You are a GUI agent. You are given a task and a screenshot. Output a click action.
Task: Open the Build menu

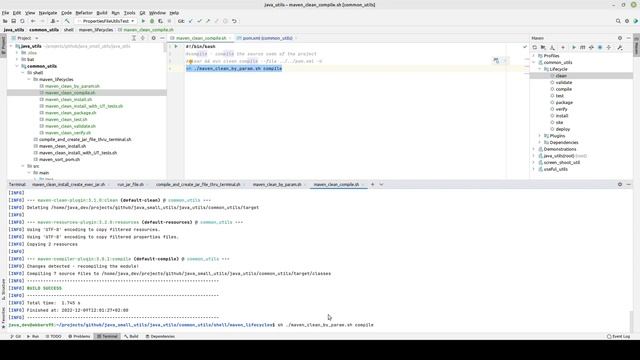[x=102, y=13]
